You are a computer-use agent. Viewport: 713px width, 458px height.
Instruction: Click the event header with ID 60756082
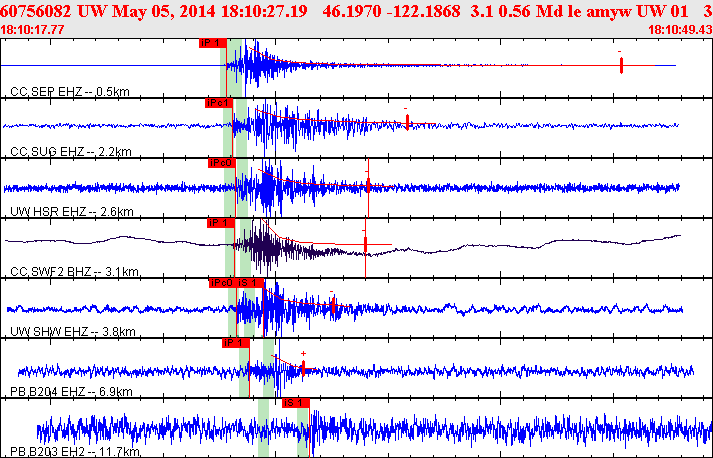[x=356, y=11]
